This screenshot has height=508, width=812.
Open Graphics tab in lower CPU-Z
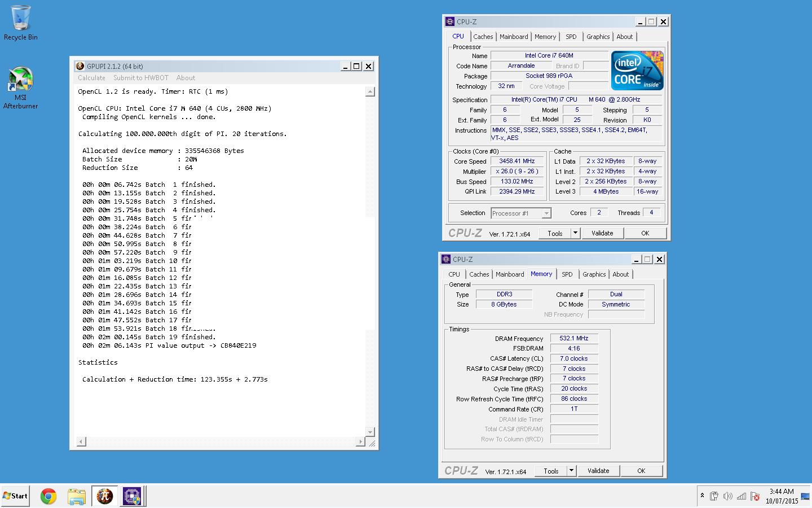[594, 274]
